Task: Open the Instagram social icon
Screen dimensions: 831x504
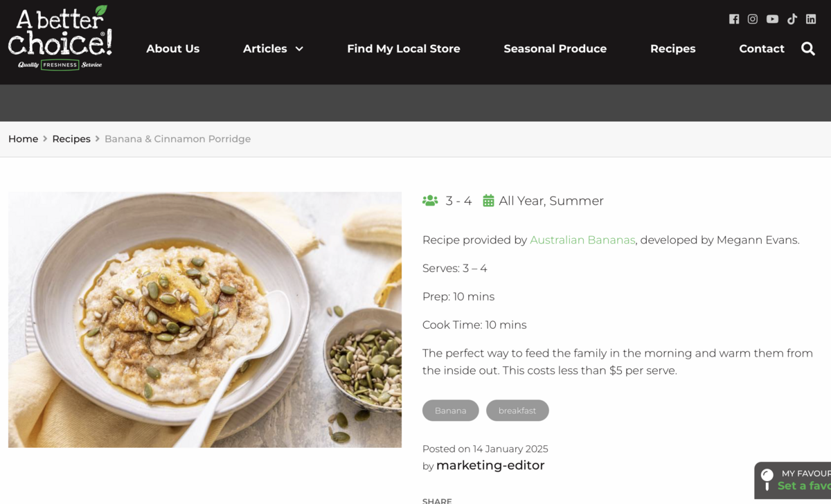Action: coord(753,19)
